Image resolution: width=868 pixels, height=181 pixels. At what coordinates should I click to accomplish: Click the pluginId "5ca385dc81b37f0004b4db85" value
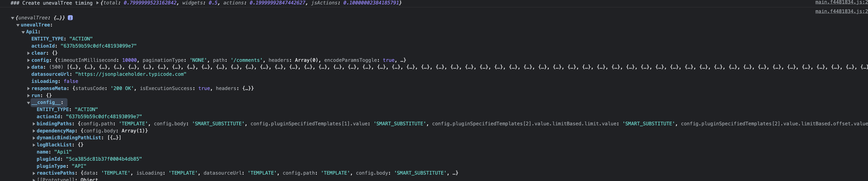tap(104, 159)
